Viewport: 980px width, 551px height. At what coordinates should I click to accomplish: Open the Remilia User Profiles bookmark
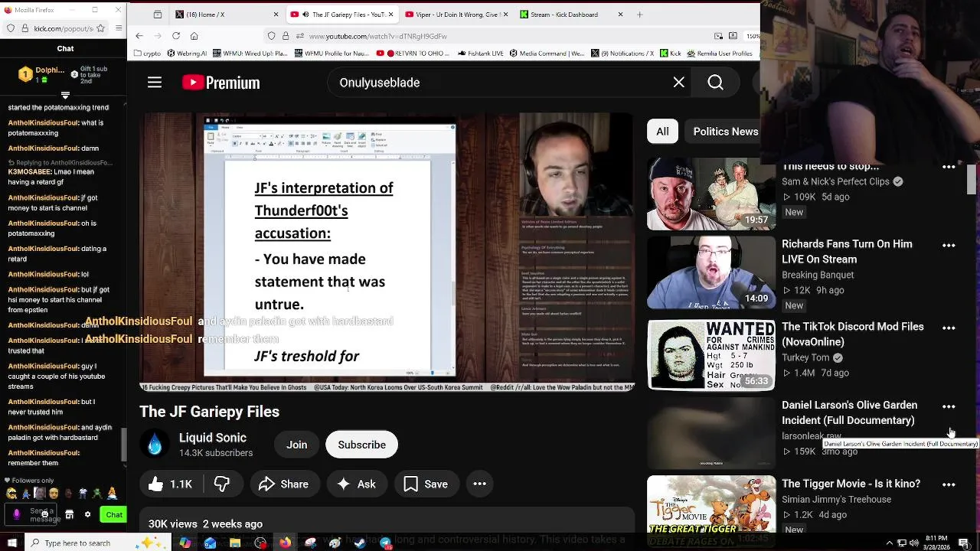pyautogui.click(x=720, y=54)
